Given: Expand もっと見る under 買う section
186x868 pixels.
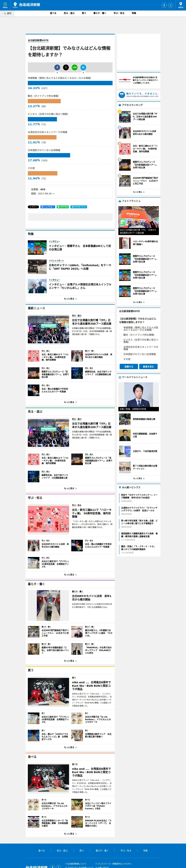Looking at the screenshot, I should 70,747.
